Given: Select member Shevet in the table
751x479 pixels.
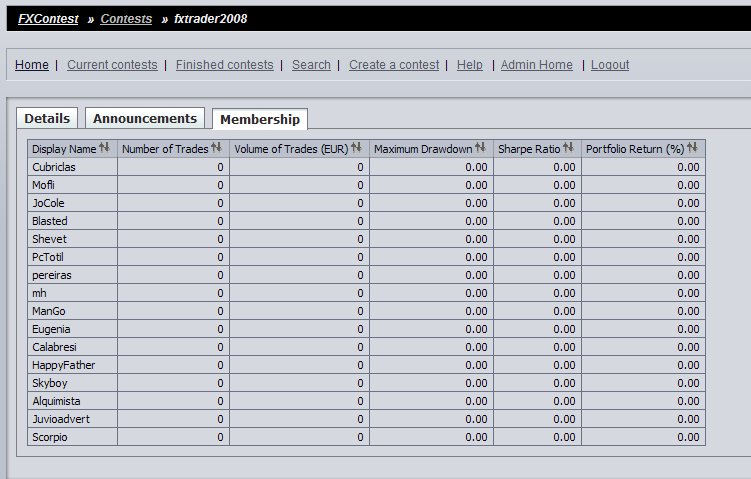Looking at the screenshot, I should pyautogui.click(x=49, y=239).
